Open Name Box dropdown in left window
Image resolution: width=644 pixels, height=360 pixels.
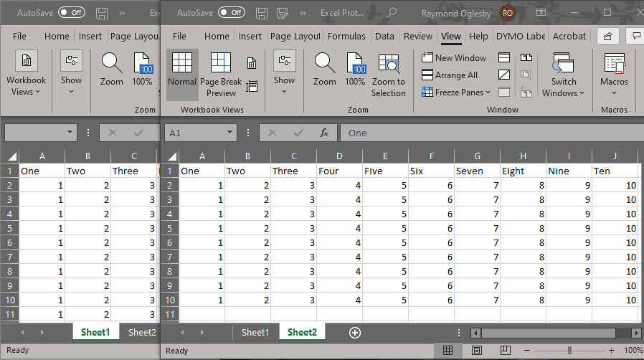point(70,133)
